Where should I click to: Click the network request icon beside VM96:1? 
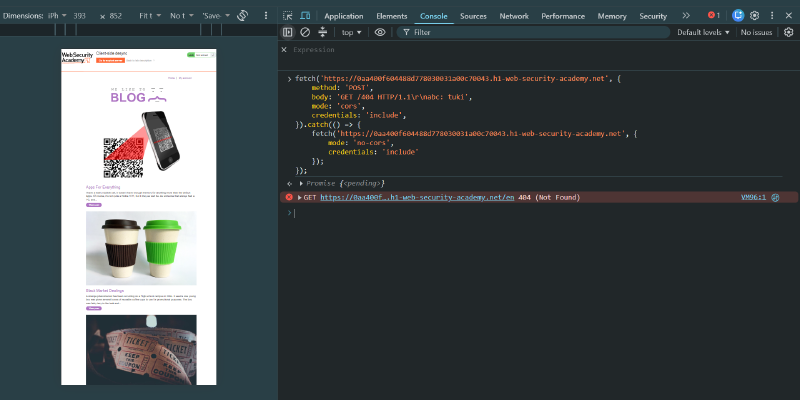pos(776,197)
